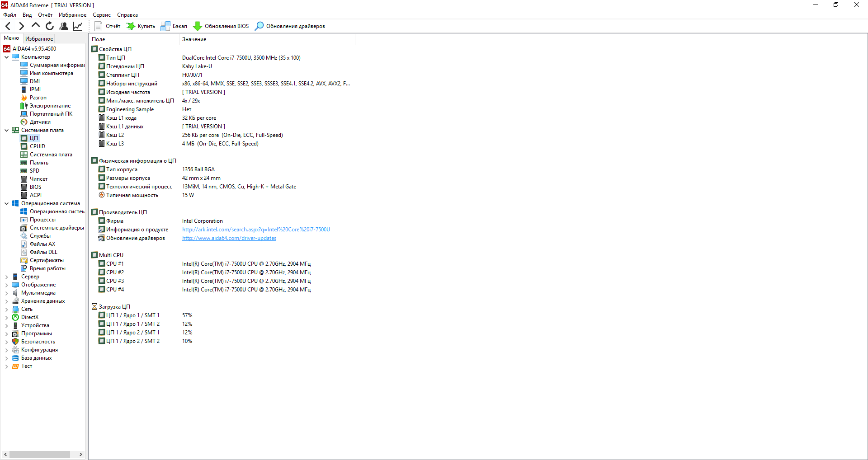Select Суммарная информация in the tree
Image resolution: width=868 pixels, height=460 pixels.
[x=52, y=65]
